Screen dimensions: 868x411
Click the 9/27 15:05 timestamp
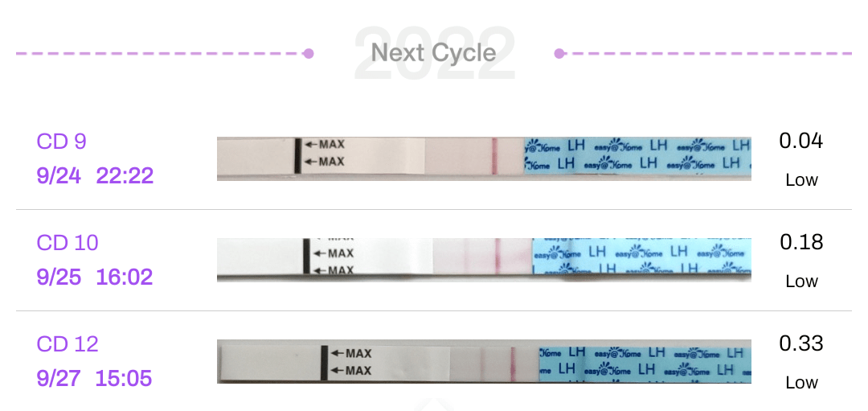95,378
